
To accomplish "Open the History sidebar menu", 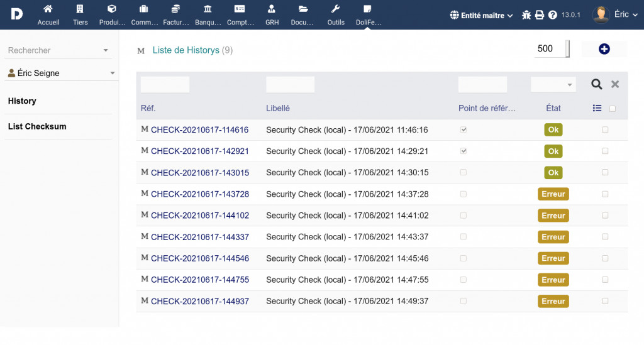I will tap(22, 101).
